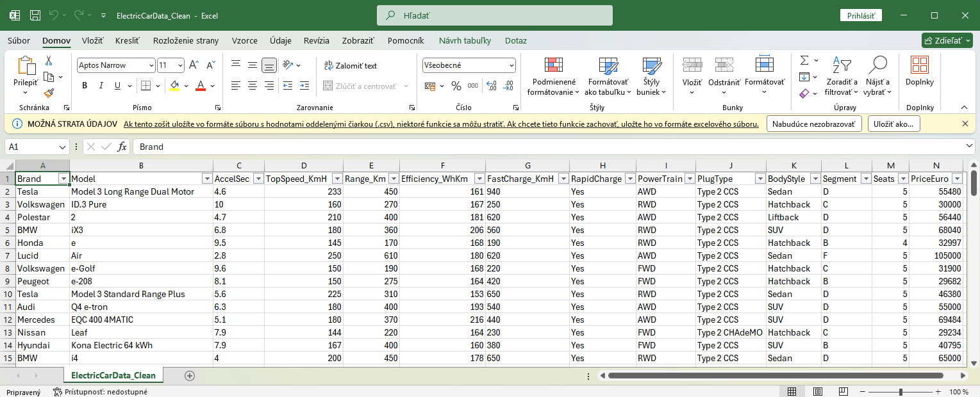Switch to the Návrh tabuľky tab
The height and width of the screenshot is (397, 980).
point(465,40)
